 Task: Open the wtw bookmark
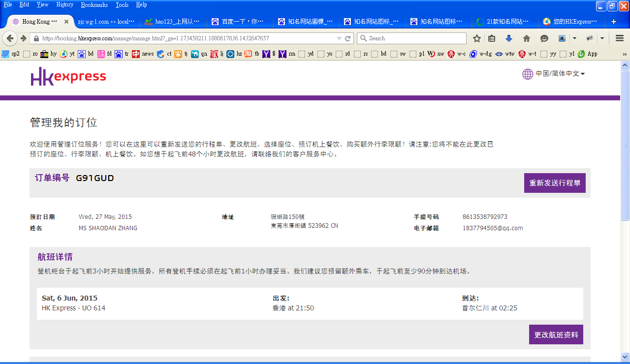coord(505,54)
